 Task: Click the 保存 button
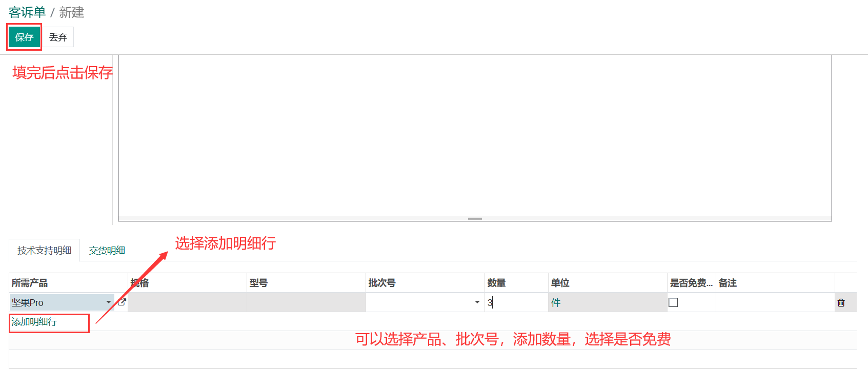[x=24, y=37]
